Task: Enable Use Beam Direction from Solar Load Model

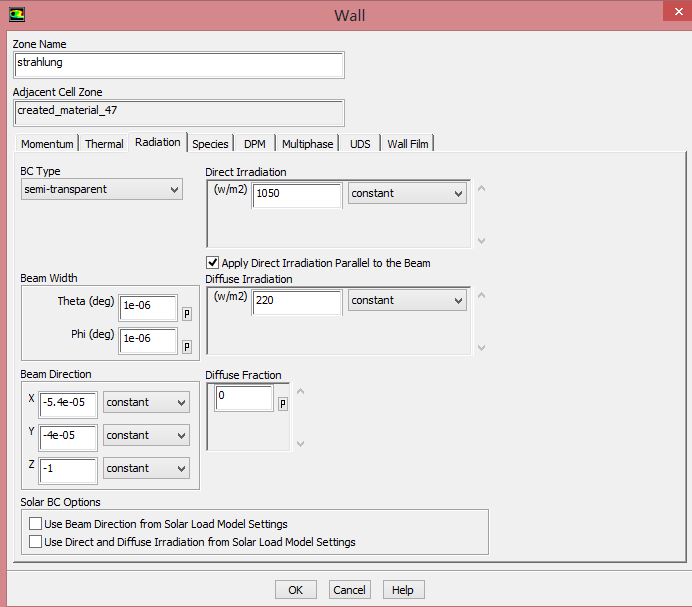Action: pos(36,524)
